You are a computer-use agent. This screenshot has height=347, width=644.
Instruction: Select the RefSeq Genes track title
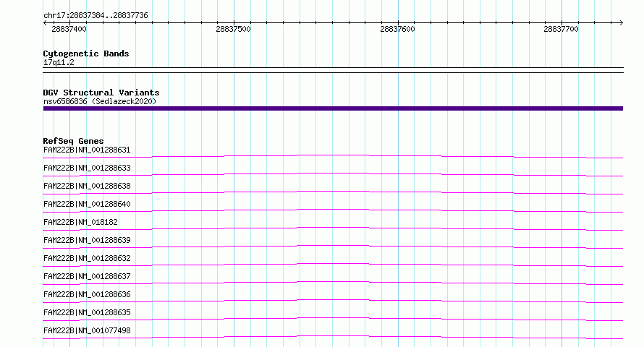coord(73,141)
